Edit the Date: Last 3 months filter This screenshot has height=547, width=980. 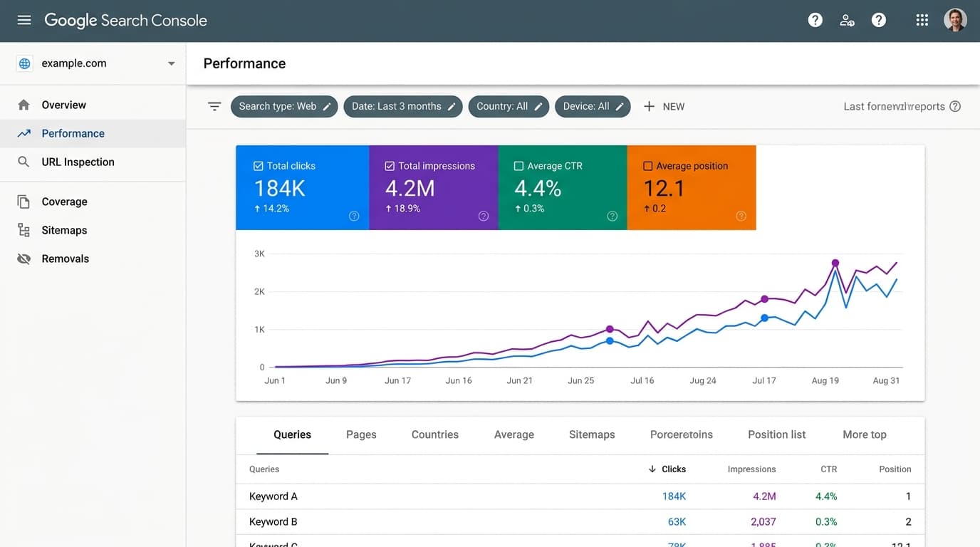click(x=403, y=106)
